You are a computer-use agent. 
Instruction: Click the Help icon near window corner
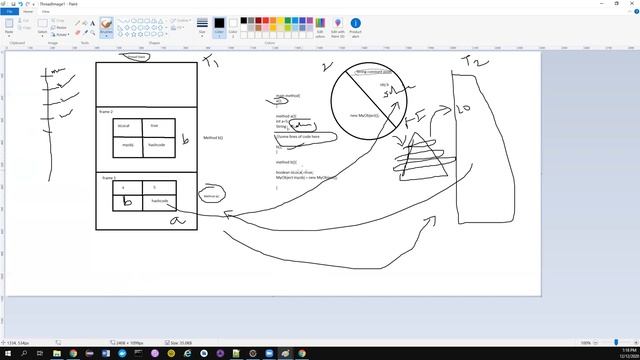tap(636, 11)
